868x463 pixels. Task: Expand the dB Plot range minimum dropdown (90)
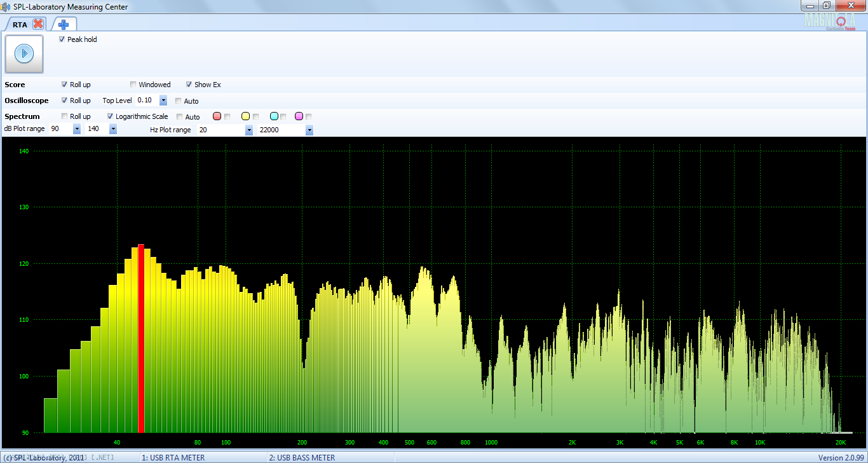(77, 129)
